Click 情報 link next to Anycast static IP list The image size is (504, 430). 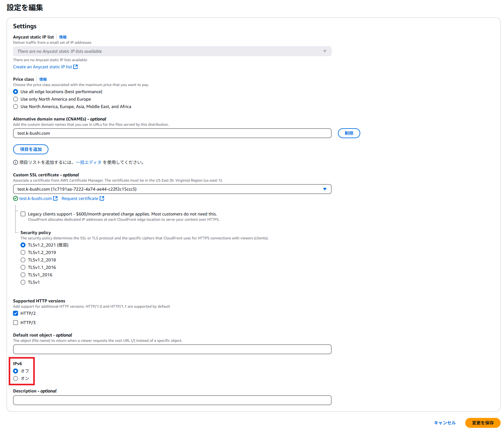click(x=63, y=37)
